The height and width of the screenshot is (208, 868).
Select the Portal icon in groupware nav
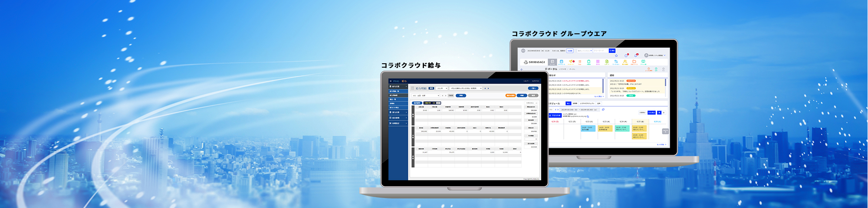point(552,62)
